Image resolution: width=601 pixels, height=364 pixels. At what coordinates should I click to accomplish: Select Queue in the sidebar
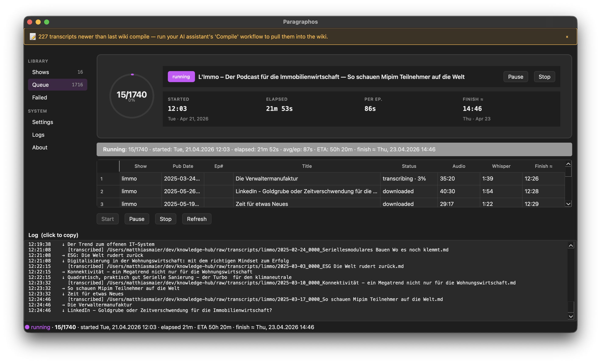(x=57, y=84)
